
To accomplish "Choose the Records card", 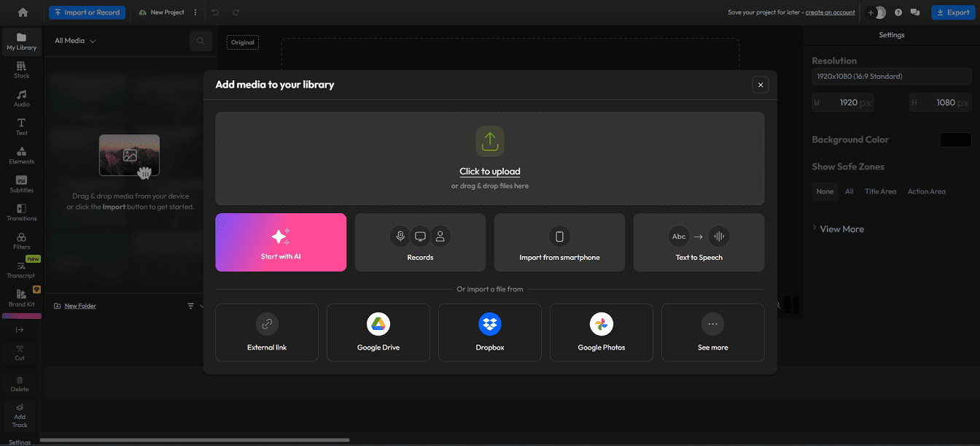I will click(420, 242).
